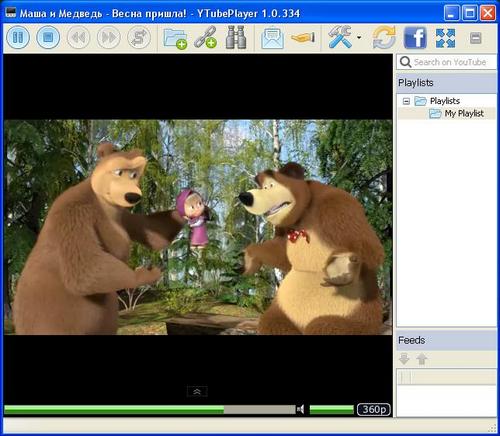The height and width of the screenshot is (436, 500).
Task: Open the 360p quality selector
Action: tap(374, 409)
